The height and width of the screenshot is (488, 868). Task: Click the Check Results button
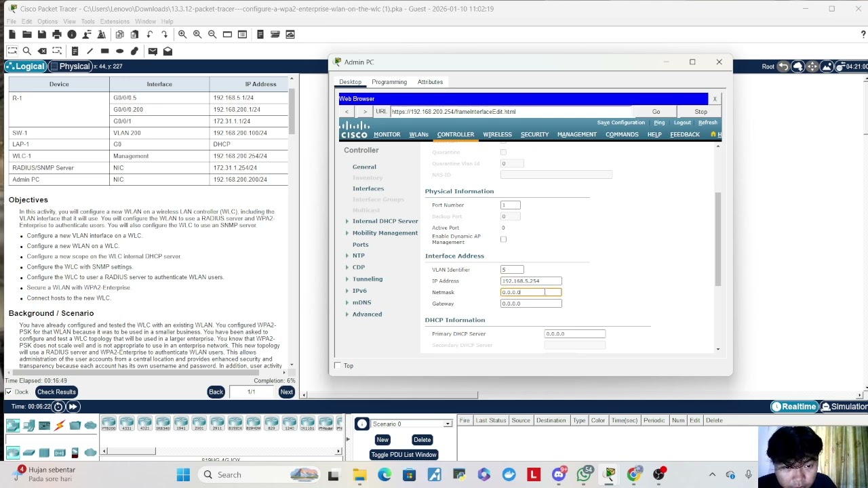pyautogui.click(x=56, y=392)
